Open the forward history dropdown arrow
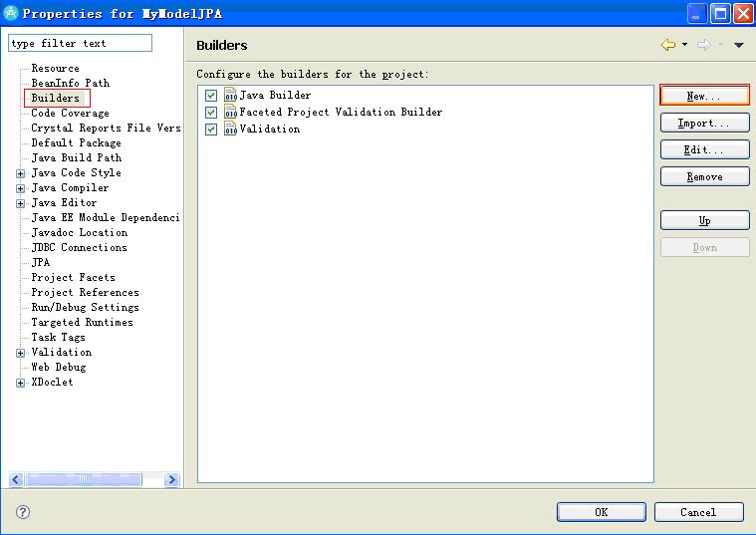This screenshot has width=756, height=535. [721, 45]
